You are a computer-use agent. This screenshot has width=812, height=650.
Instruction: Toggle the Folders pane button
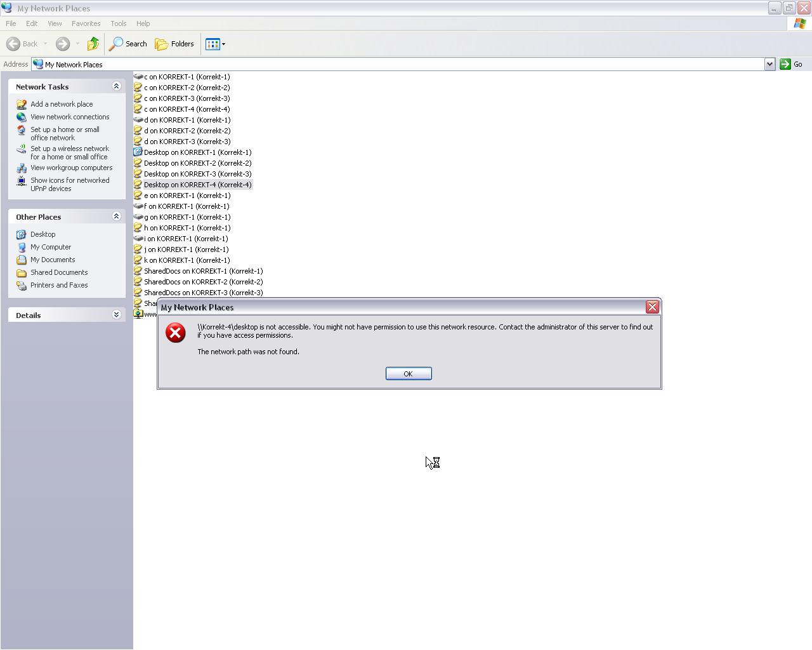coord(174,44)
